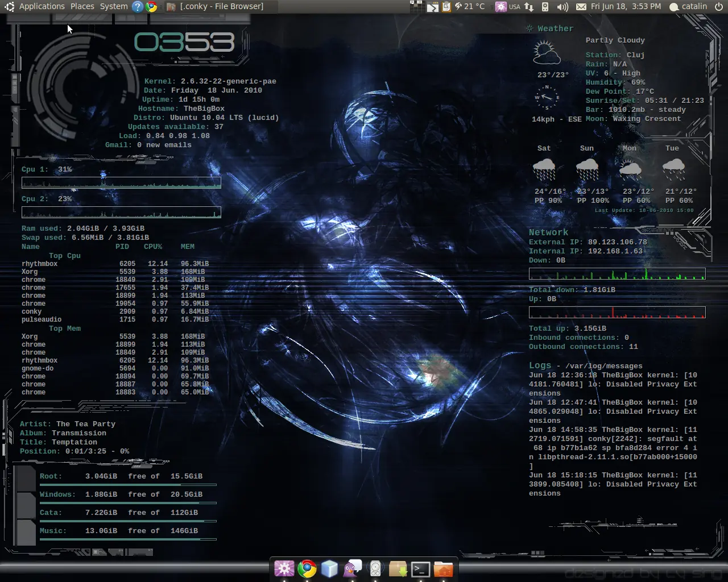
Task: Open the Places menu
Action: point(82,6)
